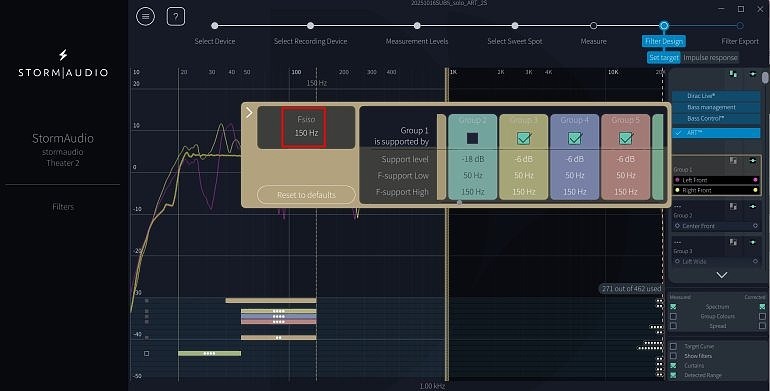Switch to the Impulse response tab
Image resolution: width=770 pixels, height=391 pixels.
click(x=710, y=57)
